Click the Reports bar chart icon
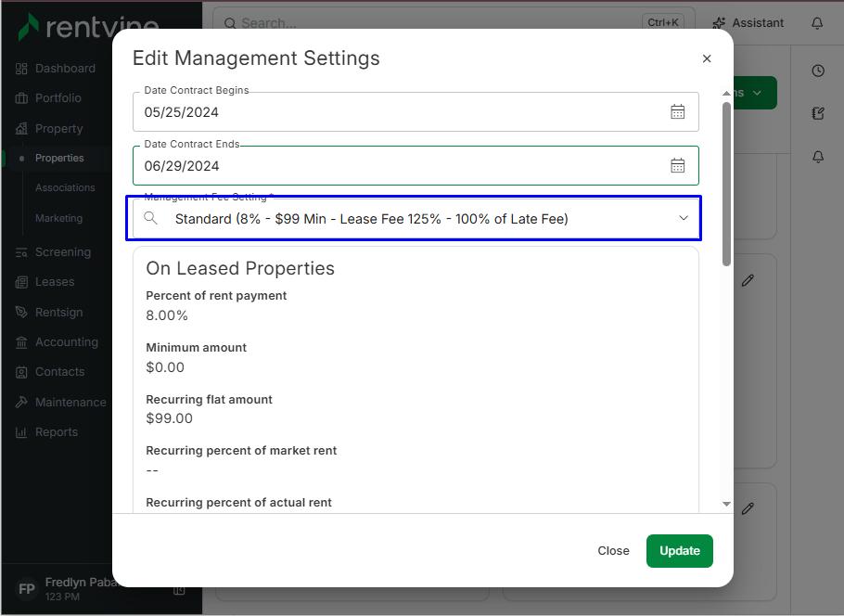844x616 pixels. tap(21, 431)
